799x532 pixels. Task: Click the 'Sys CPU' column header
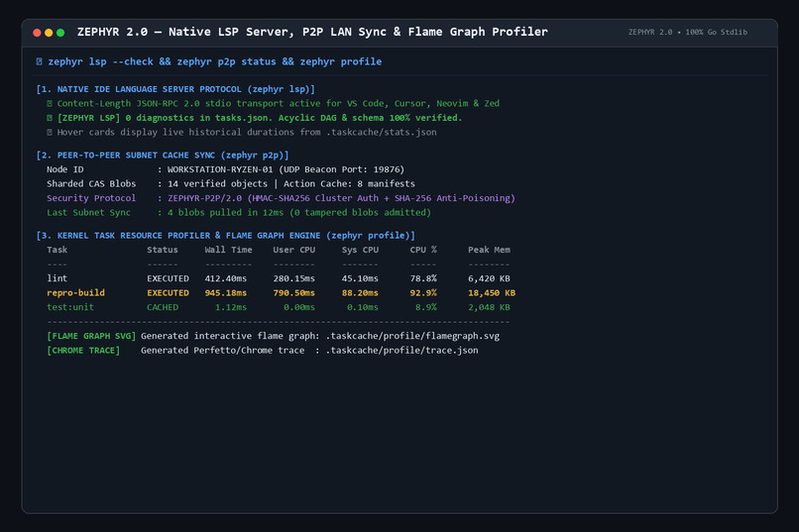[360, 250]
